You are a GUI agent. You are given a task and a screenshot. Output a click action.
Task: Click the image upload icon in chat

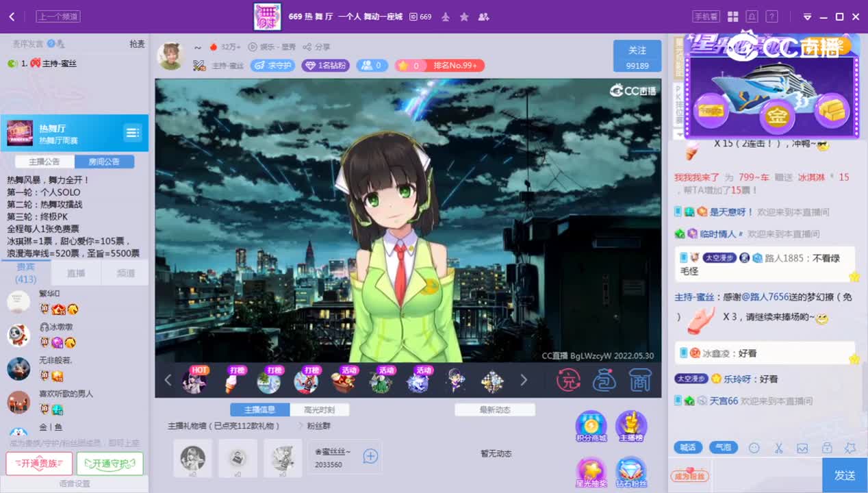(802, 448)
